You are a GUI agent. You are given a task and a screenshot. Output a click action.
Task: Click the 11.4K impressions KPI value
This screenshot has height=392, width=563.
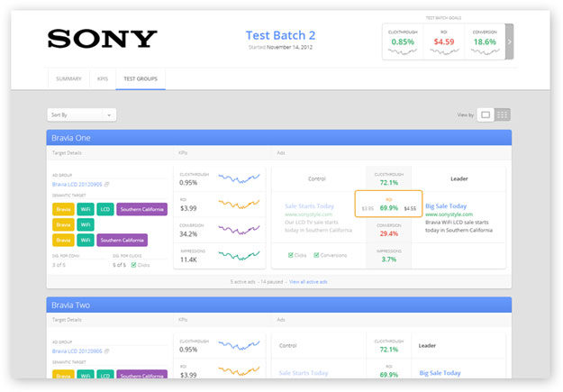pos(188,260)
